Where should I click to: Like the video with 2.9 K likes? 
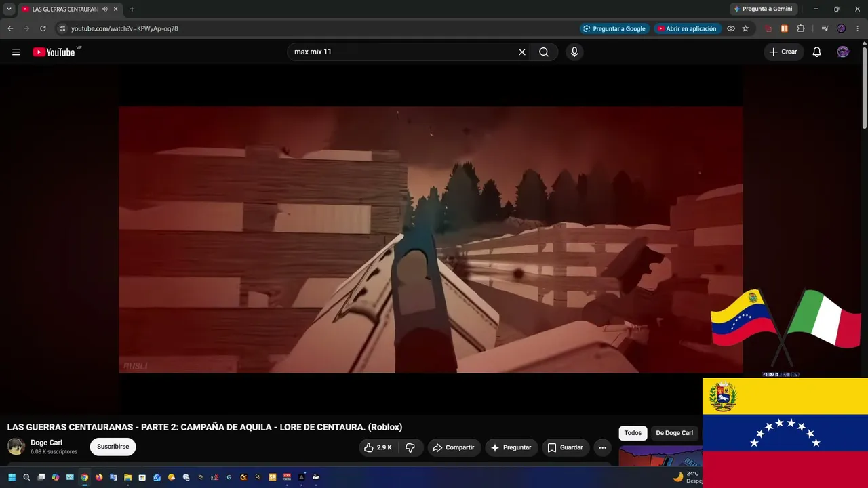click(378, 447)
